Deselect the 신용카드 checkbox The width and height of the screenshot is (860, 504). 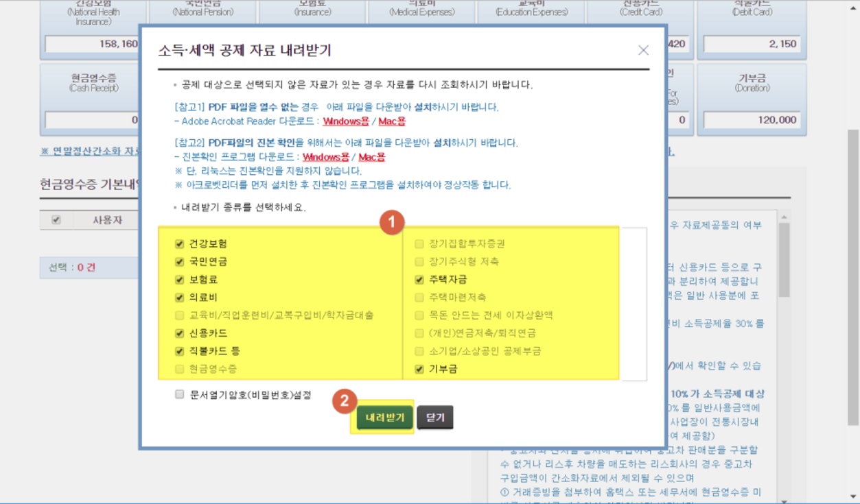tap(180, 333)
